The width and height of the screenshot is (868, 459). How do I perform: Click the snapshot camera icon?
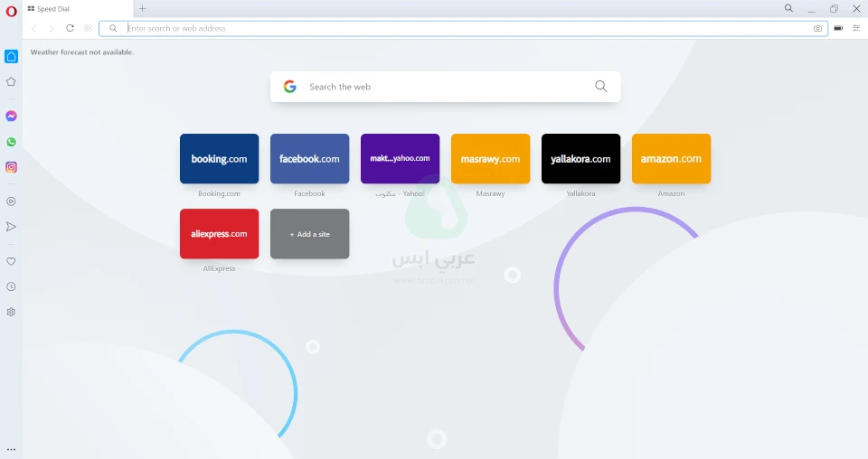pyautogui.click(x=817, y=29)
